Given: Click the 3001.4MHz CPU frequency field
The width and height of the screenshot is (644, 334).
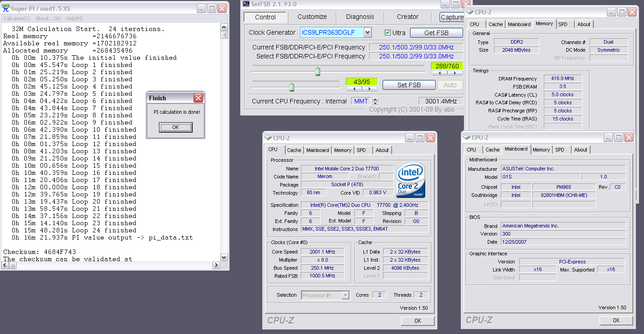Looking at the screenshot, I should [x=441, y=102].
